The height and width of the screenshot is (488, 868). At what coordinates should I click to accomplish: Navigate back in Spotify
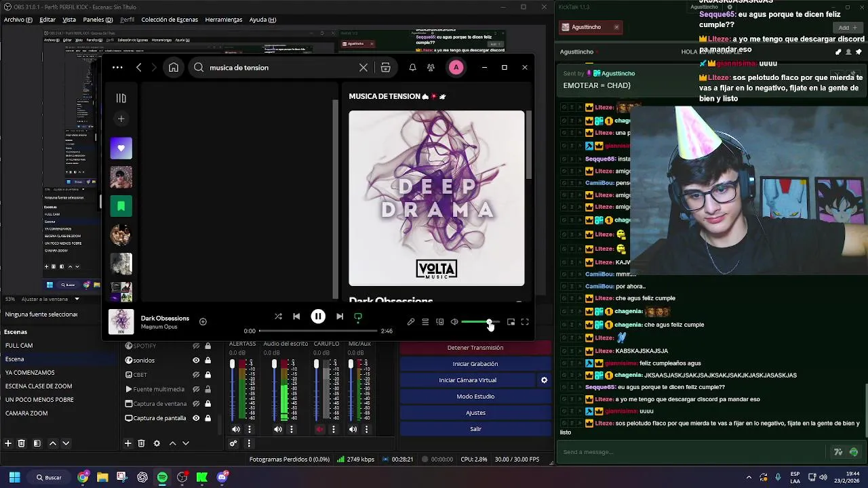pos(139,68)
